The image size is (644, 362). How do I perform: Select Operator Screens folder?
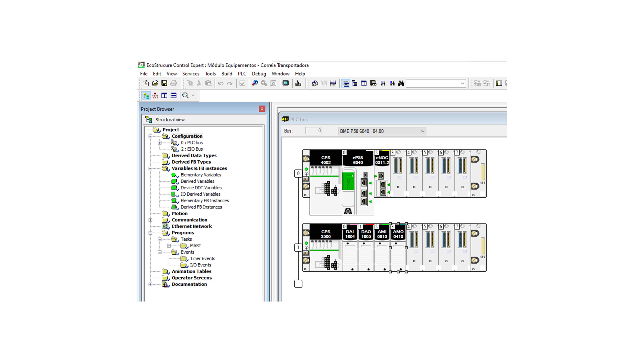(x=192, y=278)
